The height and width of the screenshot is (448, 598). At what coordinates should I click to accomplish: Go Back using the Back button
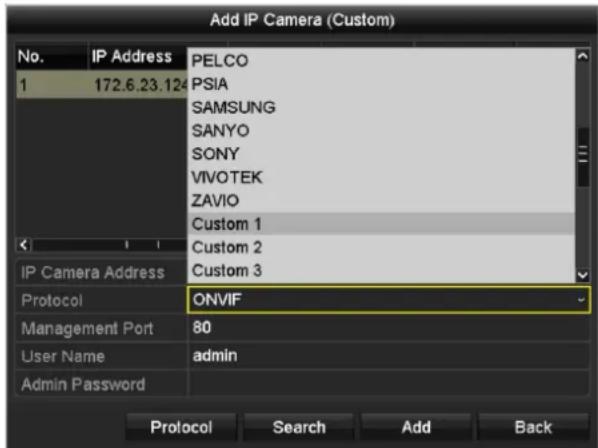(x=533, y=427)
